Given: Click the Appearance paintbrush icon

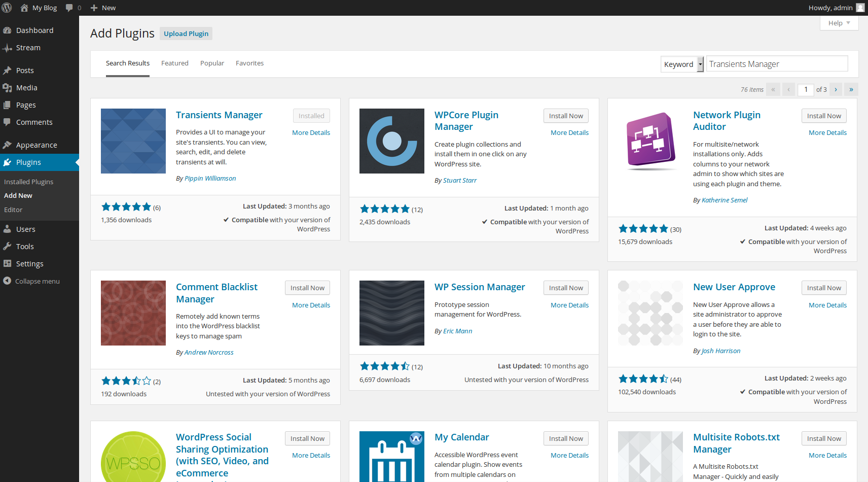Looking at the screenshot, I should point(7,145).
